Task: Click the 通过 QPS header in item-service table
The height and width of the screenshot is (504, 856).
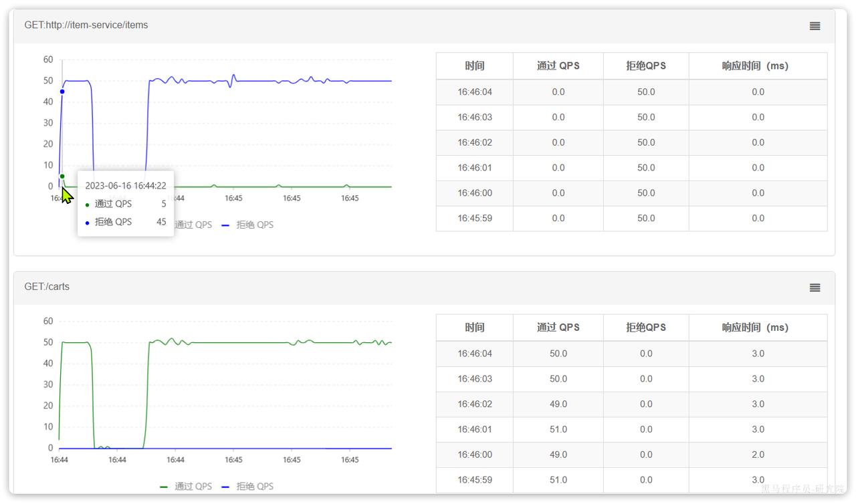Action: click(x=558, y=66)
